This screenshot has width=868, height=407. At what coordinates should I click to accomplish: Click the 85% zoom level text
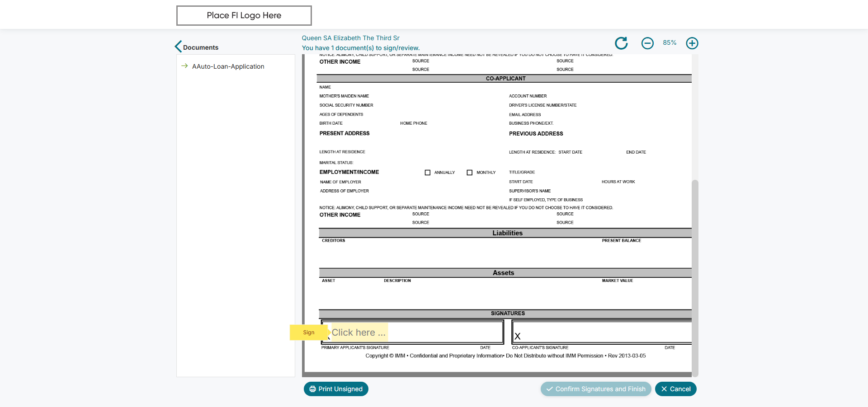pyautogui.click(x=670, y=42)
